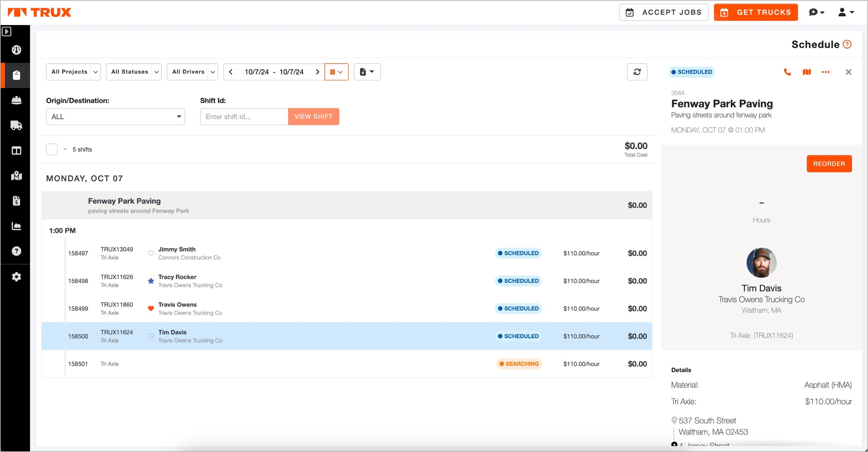Open the map marker icon in sidebar
This screenshot has height=452, width=868.
(x=16, y=176)
